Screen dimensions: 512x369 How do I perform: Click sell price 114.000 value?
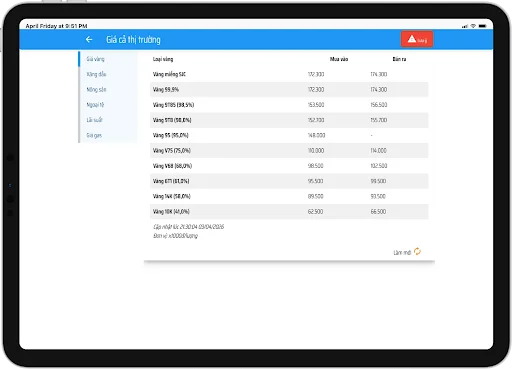point(378,151)
